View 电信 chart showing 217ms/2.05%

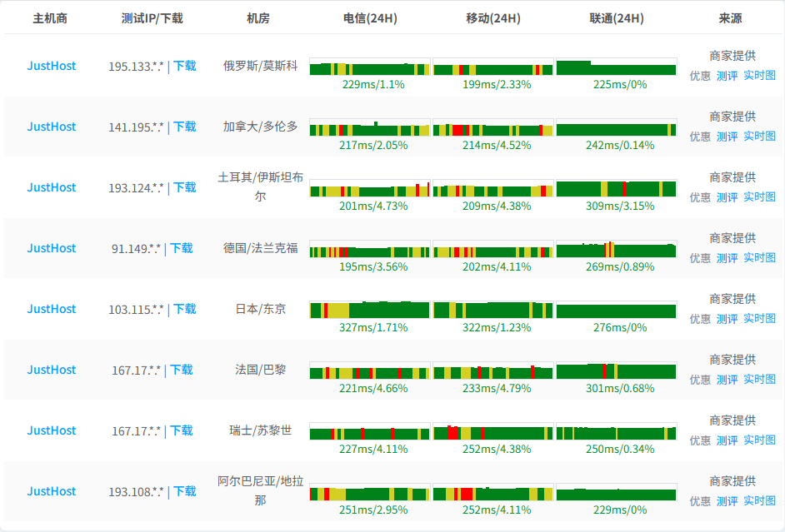[x=369, y=129]
